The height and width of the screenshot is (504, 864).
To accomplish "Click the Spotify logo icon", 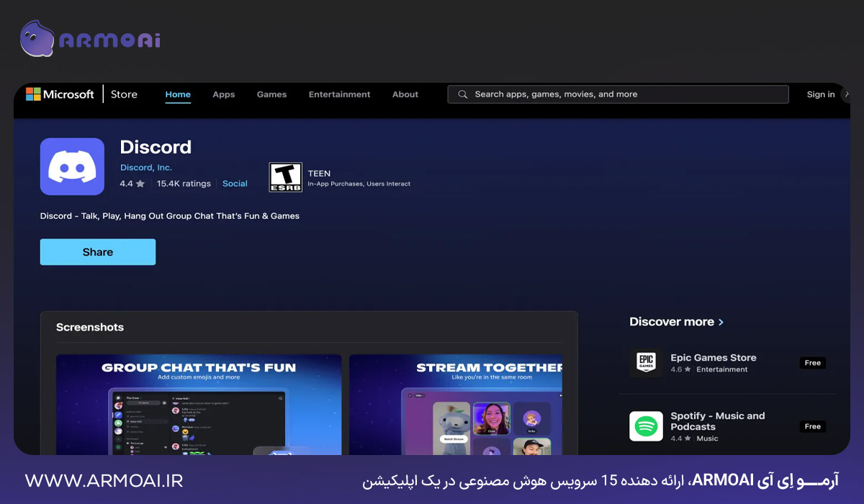I will click(x=646, y=426).
